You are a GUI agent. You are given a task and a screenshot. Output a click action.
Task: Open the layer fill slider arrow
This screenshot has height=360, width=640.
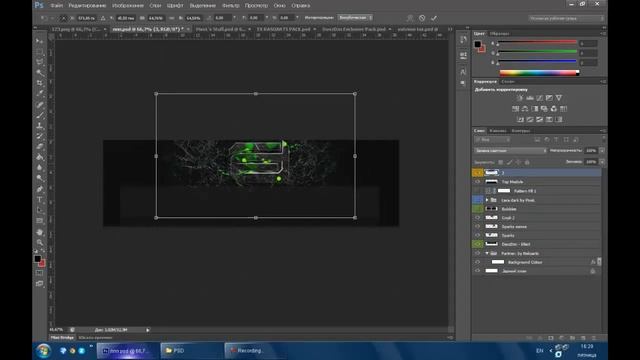pos(602,162)
